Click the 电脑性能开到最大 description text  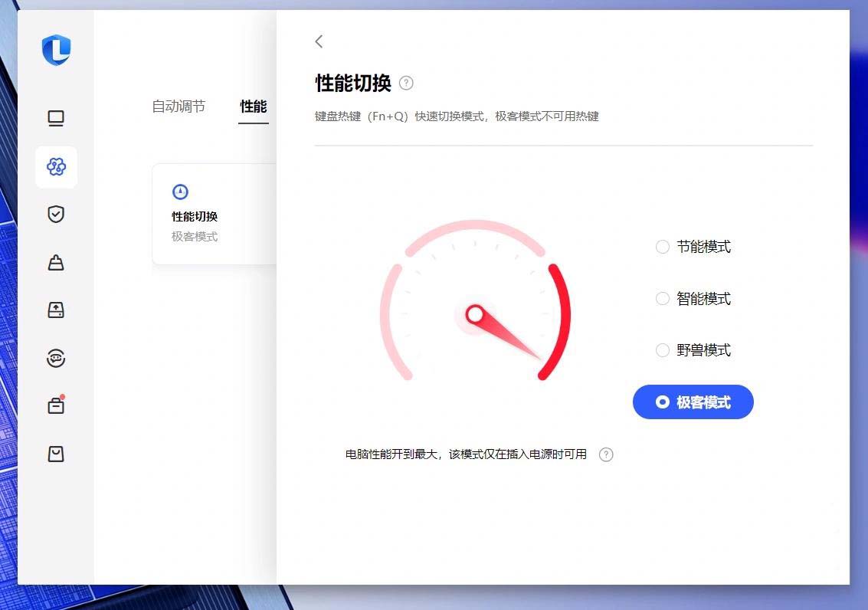click(x=466, y=454)
